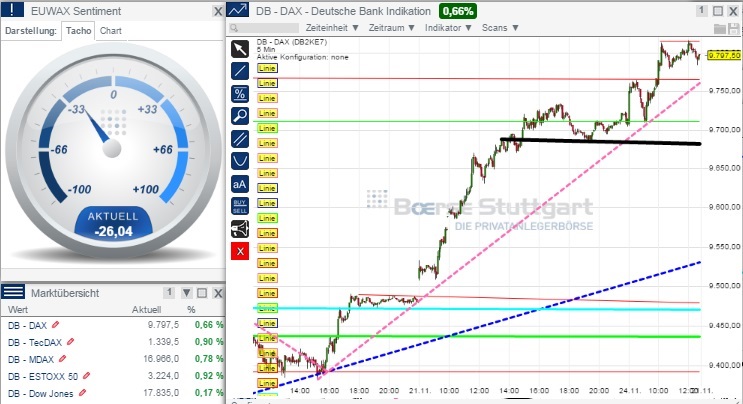Viewport: 743px width, 404px height.
Task: Select the DB - DAX row name
Action: 27,325
